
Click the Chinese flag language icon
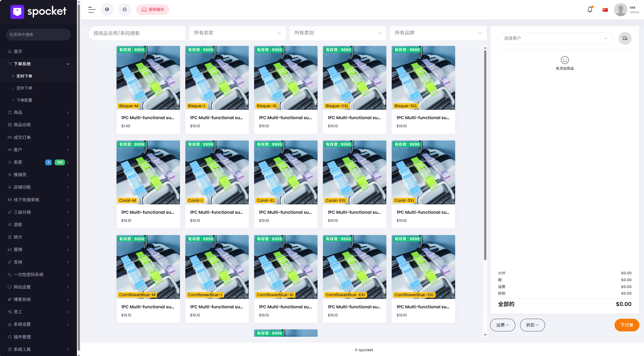(605, 10)
